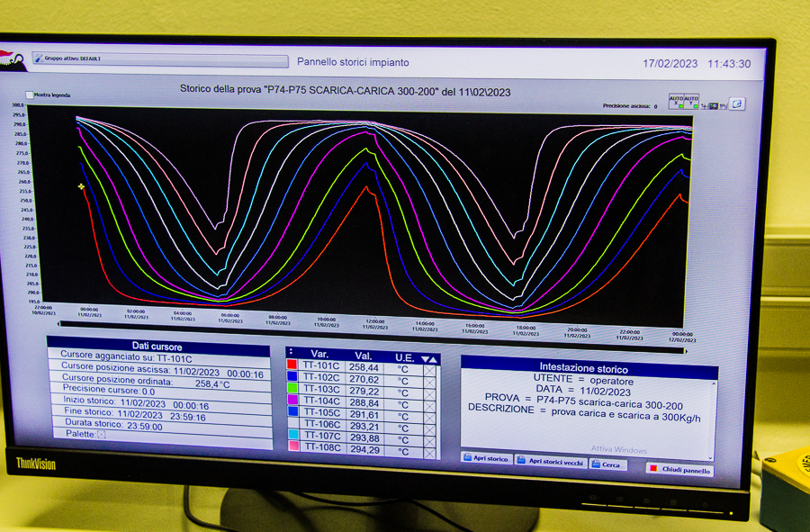Toggle visibility checkbox for TT-107C

[x=430, y=442]
